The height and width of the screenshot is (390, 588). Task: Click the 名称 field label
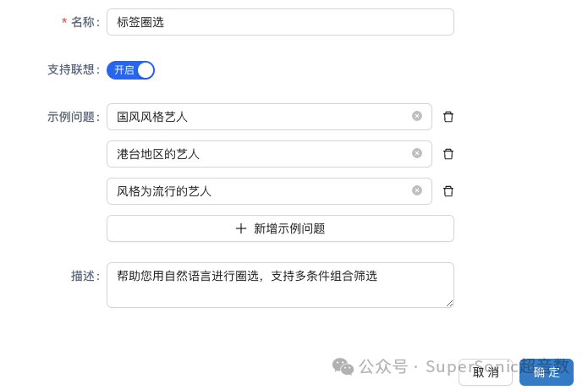click(84, 22)
